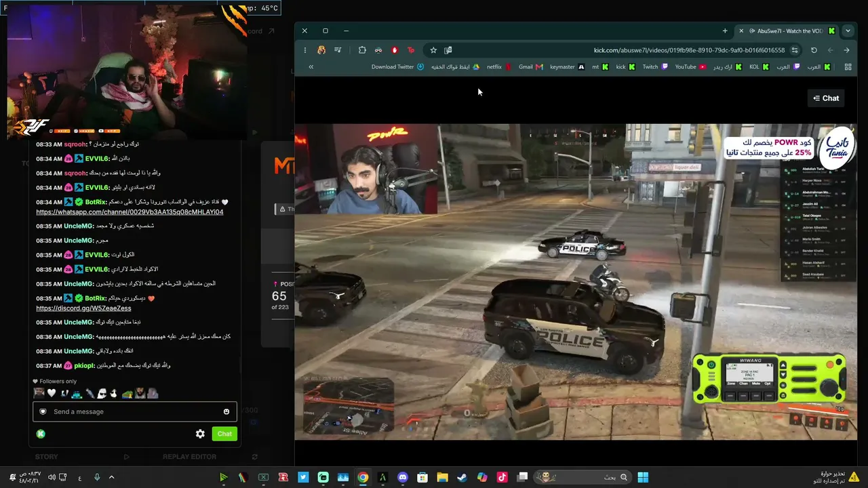Open the media control icon in Chrome toolbar

pos(338,50)
